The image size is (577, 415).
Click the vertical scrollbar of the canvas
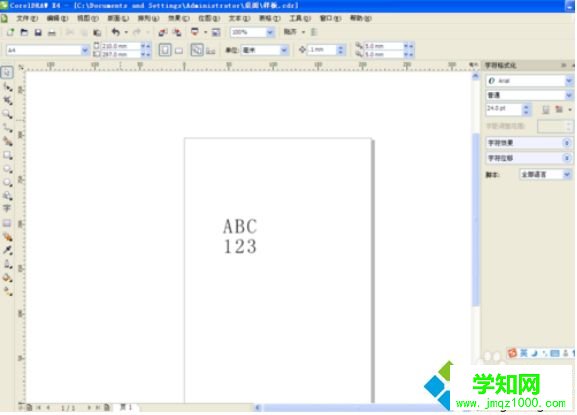click(475, 220)
